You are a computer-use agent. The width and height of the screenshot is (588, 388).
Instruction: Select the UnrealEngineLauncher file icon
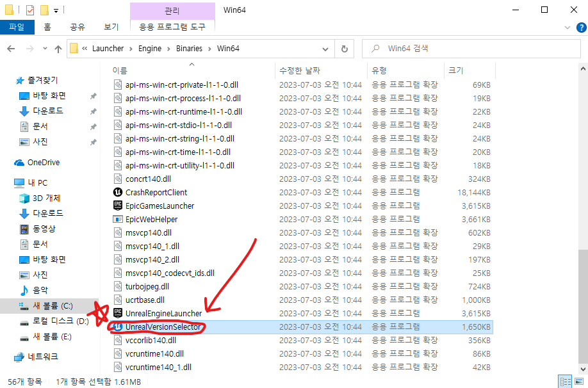118,313
